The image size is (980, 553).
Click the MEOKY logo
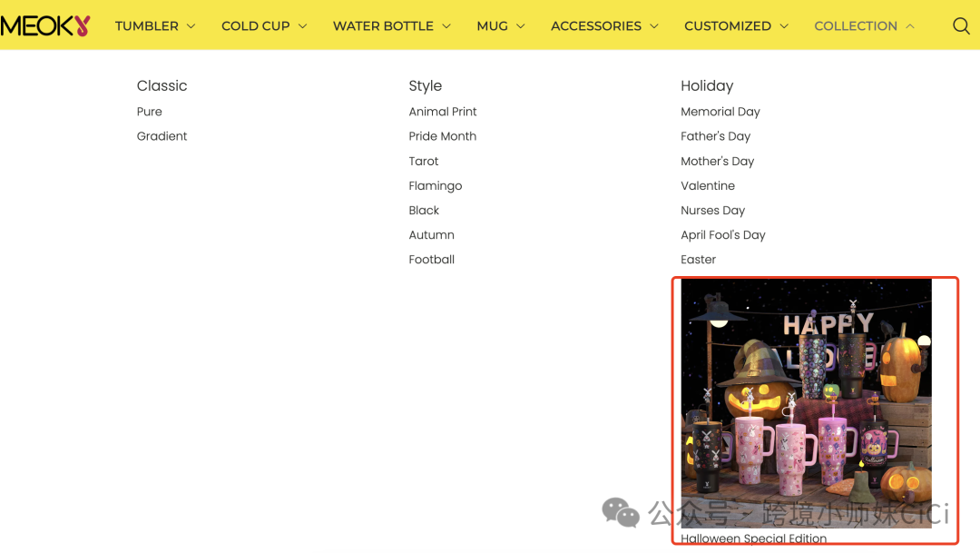point(45,25)
